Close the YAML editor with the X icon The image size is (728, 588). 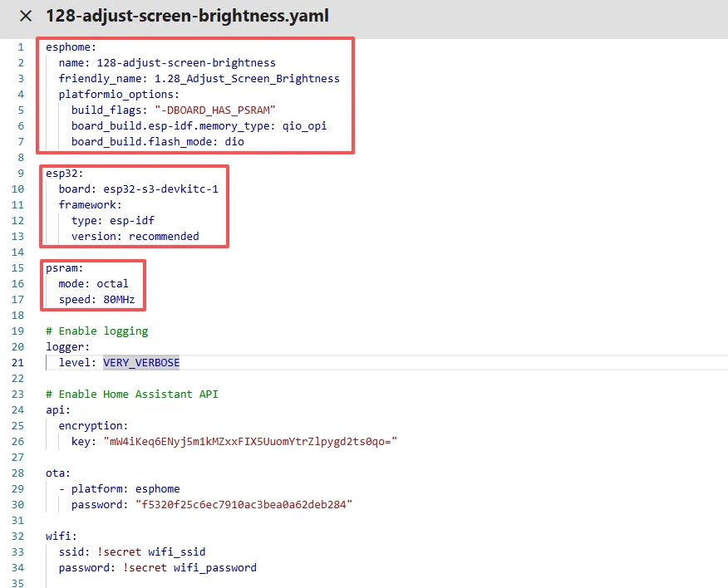click(x=26, y=16)
